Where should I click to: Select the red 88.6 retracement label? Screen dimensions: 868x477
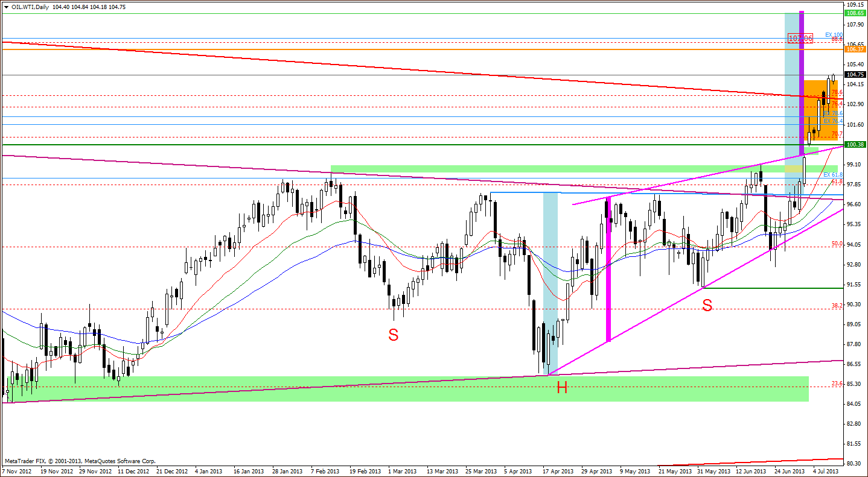[x=837, y=39]
